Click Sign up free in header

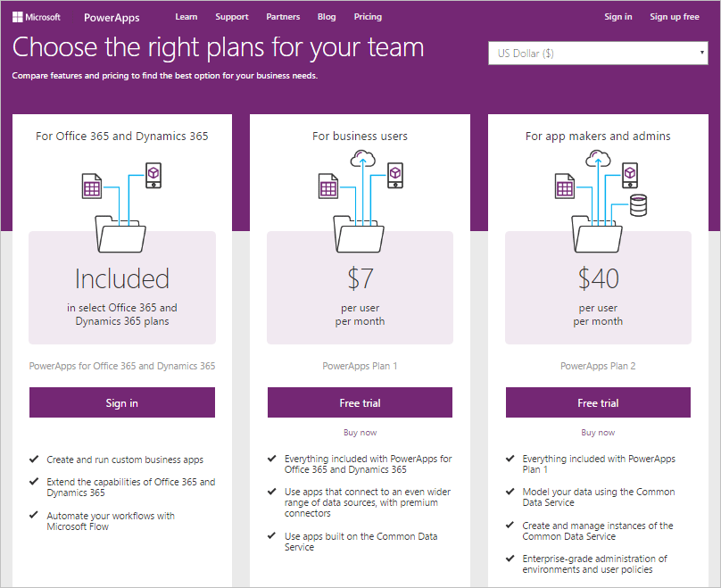[x=674, y=17]
